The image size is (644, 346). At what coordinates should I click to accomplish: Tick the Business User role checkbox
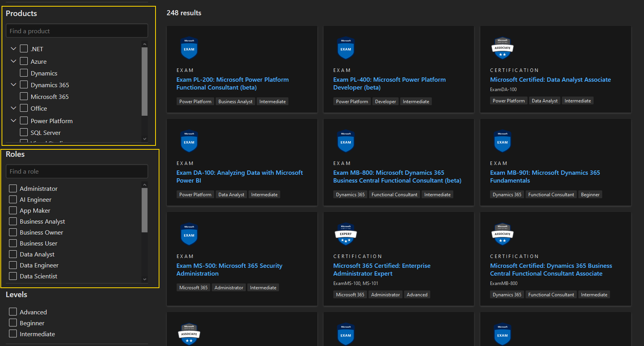click(13, 243)
